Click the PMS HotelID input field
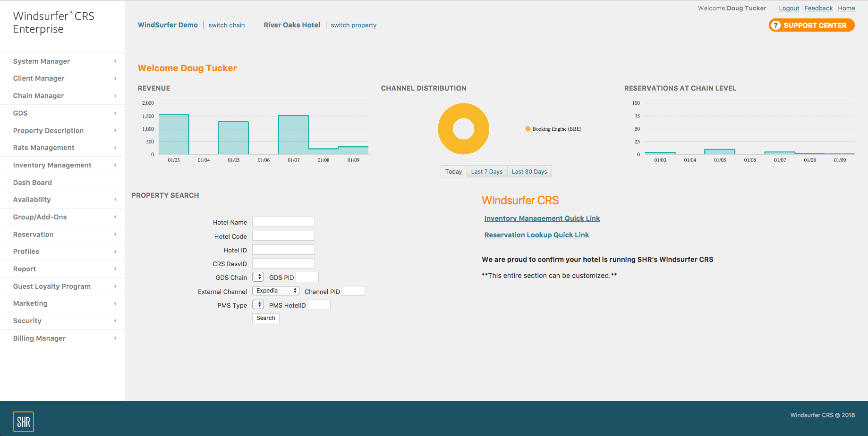The height and width of the screenshot is (436, 868). click(x=319, y=305)
